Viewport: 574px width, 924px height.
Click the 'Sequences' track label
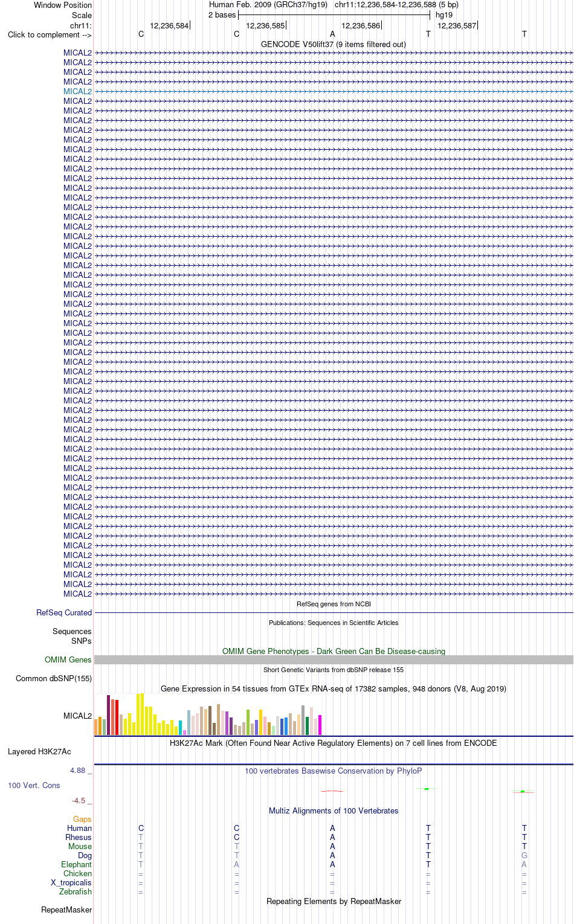[x=72, y=632]
